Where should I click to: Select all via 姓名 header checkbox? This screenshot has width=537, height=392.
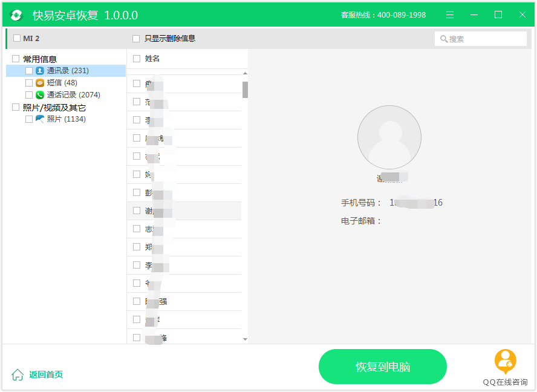coord(137,59)
